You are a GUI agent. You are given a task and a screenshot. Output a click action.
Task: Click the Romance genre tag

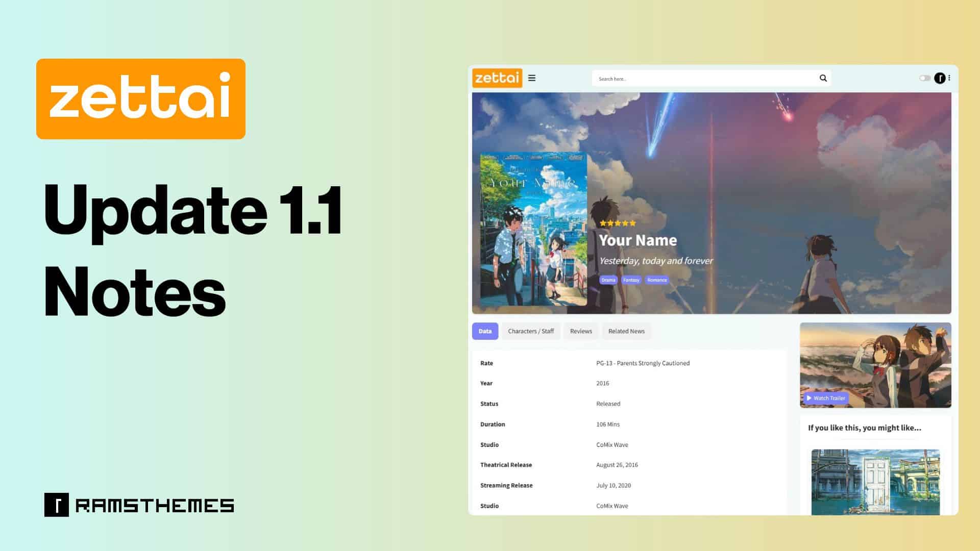pyautogui.click(x=657, y=280)
